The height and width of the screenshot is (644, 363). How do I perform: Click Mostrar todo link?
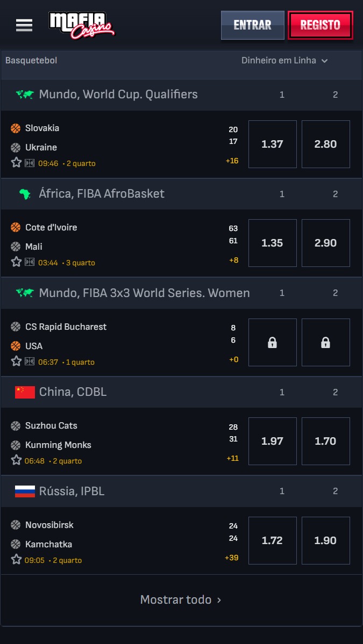[x=181, y=599]
